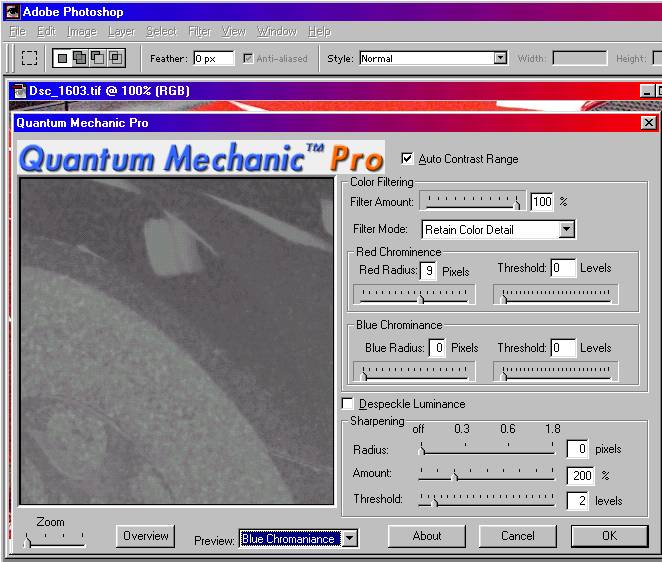Adjust the Zoom slider
Screen dimensions: 662x562
pos(54,540)
